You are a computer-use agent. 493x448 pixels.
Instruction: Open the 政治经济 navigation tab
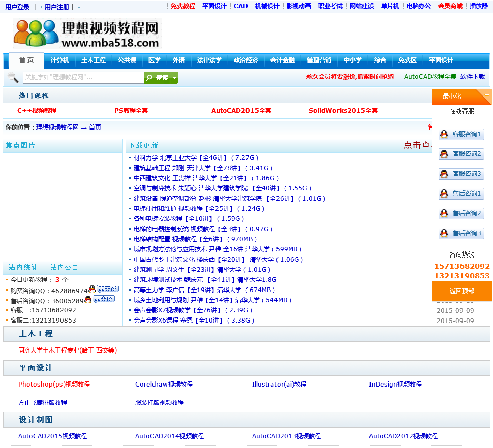245,60
